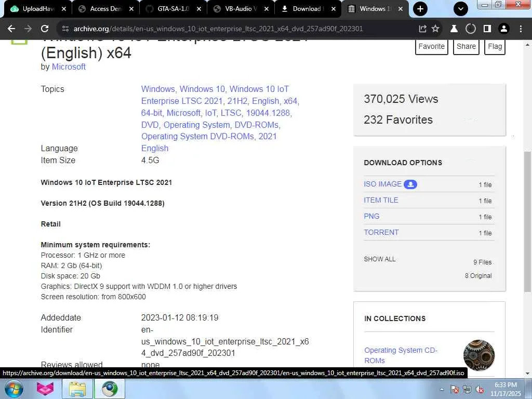This screenshot has height=399, width=532.
Task: Open Operating System CD-ROMs collection link
Action: point(401,355)
